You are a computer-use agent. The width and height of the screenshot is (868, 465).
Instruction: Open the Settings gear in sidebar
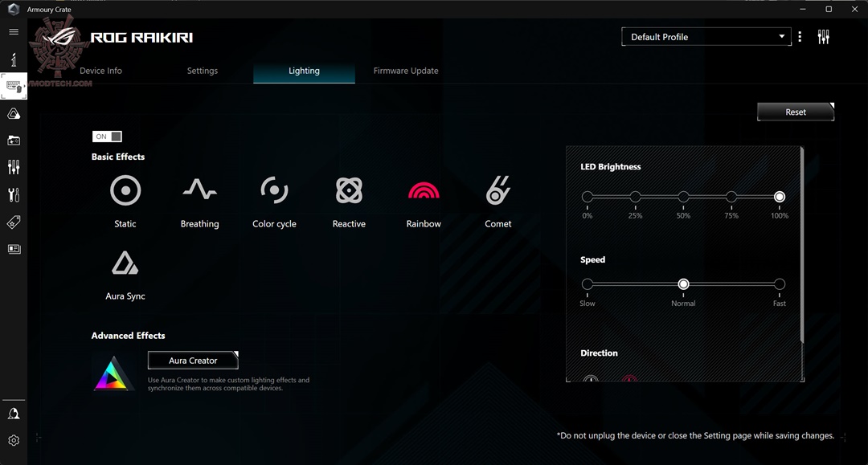tap(14, 440)
